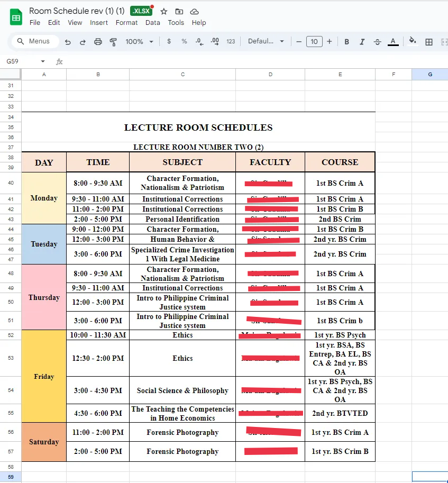Select the Monday day cell
Image resolution: width=448 pixels, height=483 pixels.
tap(44, 198)
